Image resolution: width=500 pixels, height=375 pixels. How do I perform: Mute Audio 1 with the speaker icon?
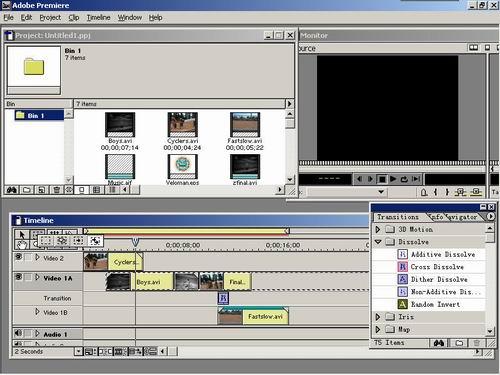19,333
